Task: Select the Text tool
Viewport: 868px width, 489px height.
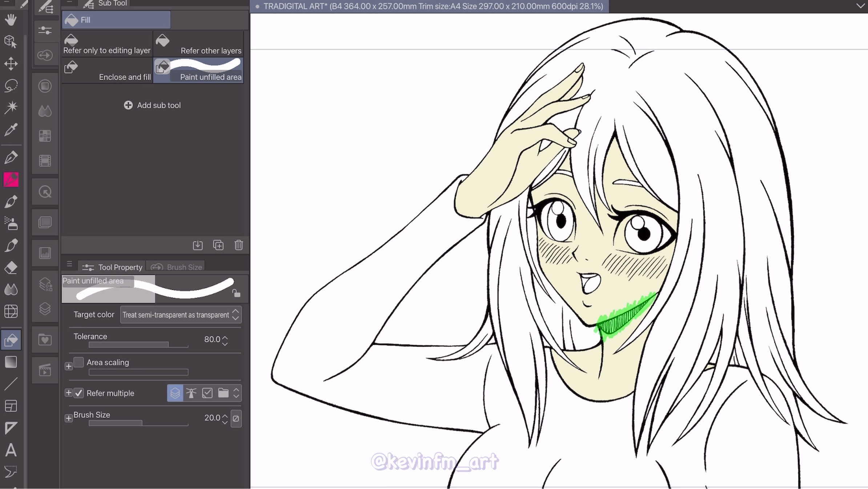Action: click(11, 450)
